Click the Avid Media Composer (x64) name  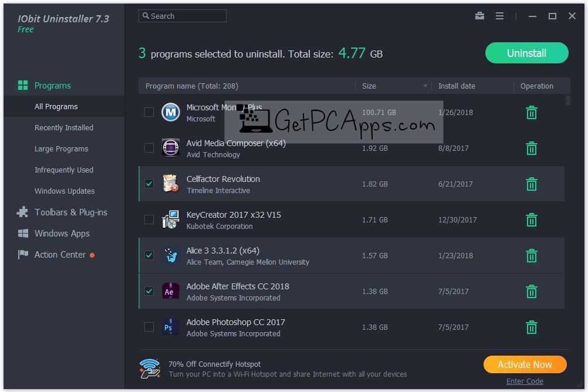point(236,143)
